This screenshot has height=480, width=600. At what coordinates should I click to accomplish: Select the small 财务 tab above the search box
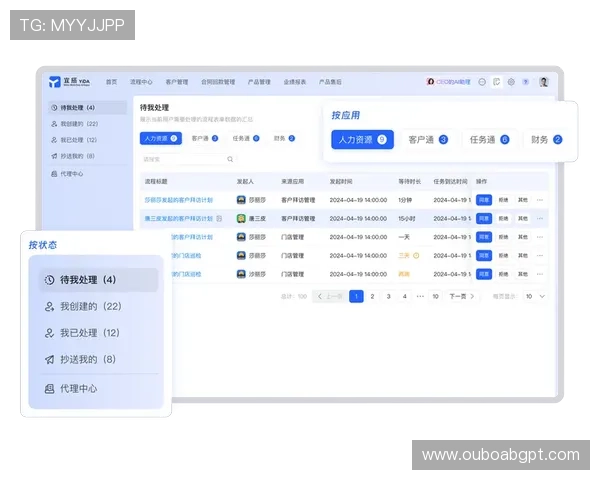point(284,139)
